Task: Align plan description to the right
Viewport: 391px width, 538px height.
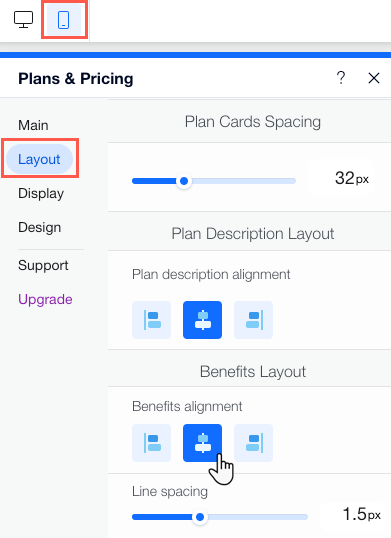Action: coord(253,320)
